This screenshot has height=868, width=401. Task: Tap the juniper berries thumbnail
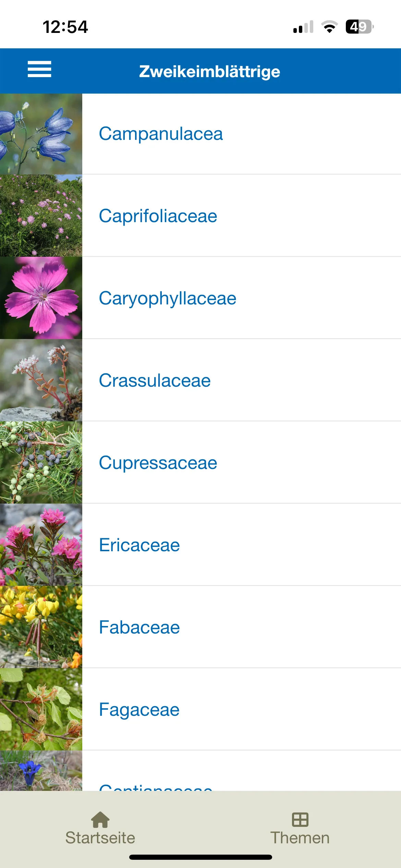(x=41, y=462)
